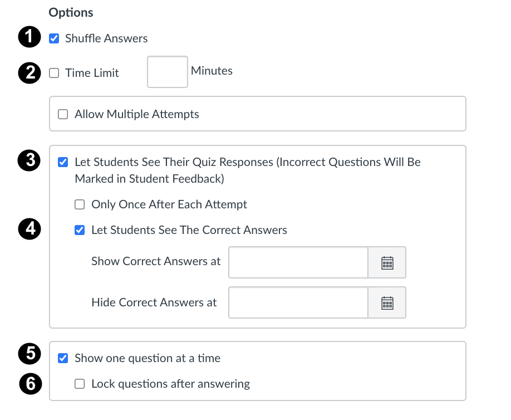
Task: Enable the Time Limit checkbox
Action: point(54,73)
